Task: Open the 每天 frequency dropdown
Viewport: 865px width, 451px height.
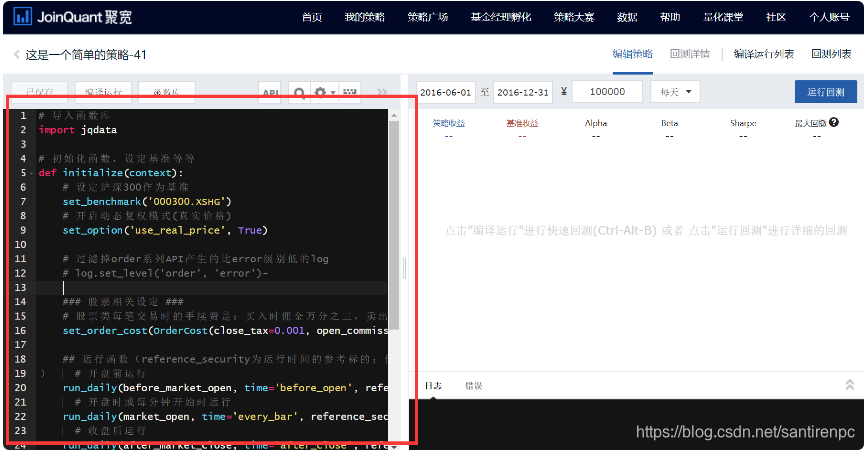Action: tap(675, 92)
